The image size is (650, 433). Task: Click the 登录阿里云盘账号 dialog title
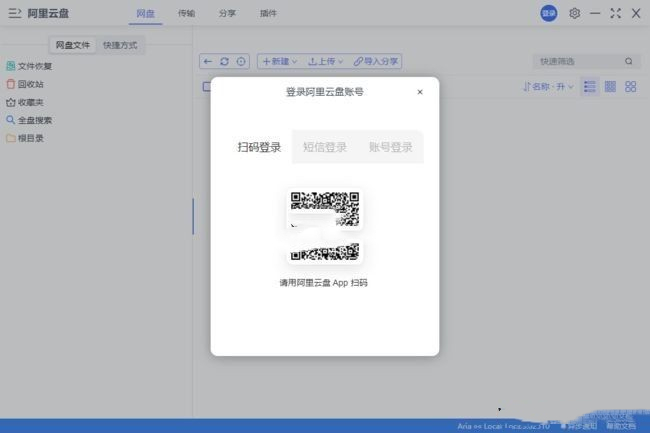[325, 92]
